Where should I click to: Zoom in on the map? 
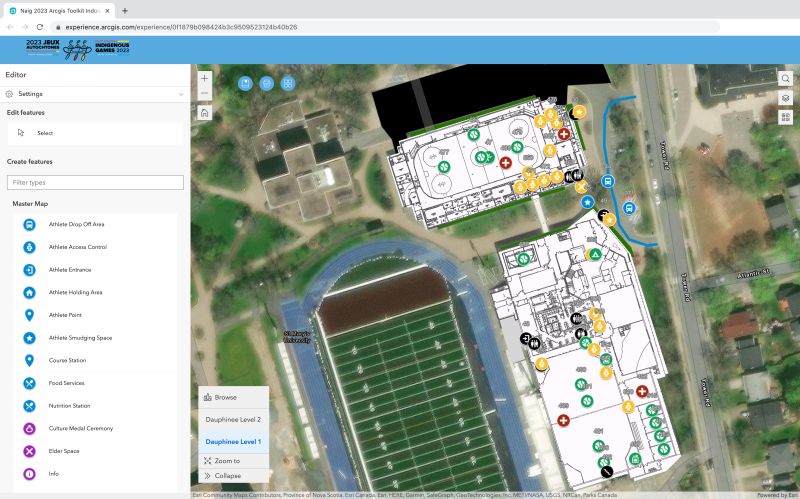[204, 77]
